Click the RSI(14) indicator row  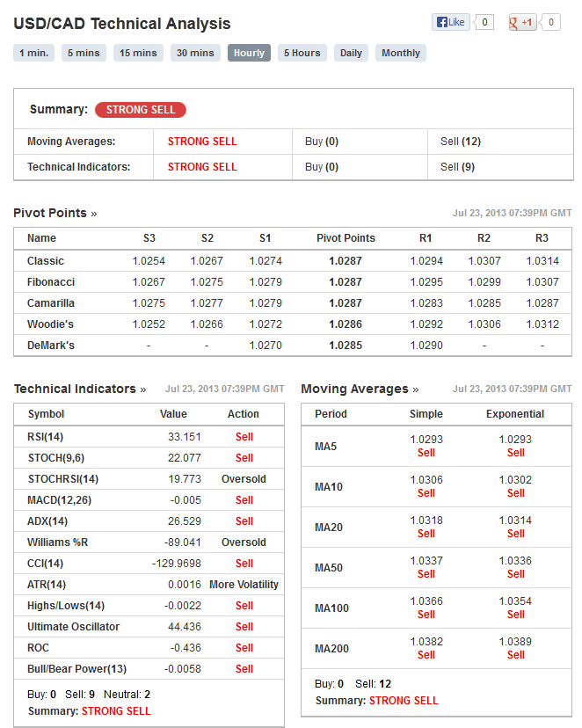[149, 437]
